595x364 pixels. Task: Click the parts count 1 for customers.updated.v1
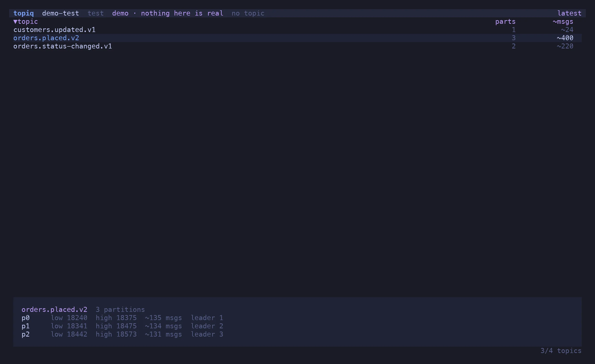pos(514,30)
